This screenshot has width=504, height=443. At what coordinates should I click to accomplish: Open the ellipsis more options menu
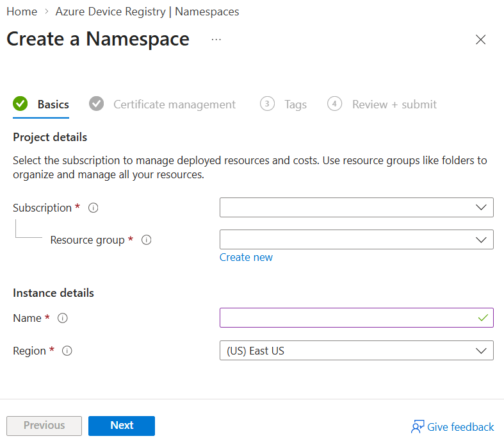click(216, 40)
